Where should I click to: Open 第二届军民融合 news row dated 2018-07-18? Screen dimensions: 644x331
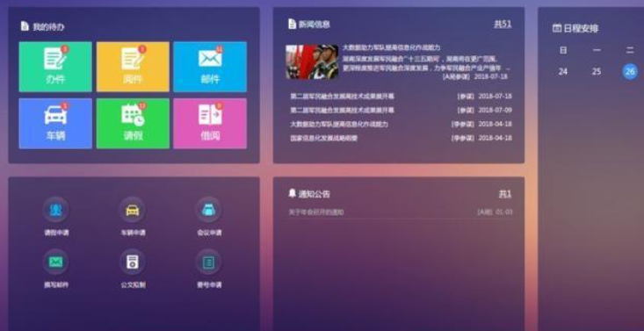click(x=401, y=96)
